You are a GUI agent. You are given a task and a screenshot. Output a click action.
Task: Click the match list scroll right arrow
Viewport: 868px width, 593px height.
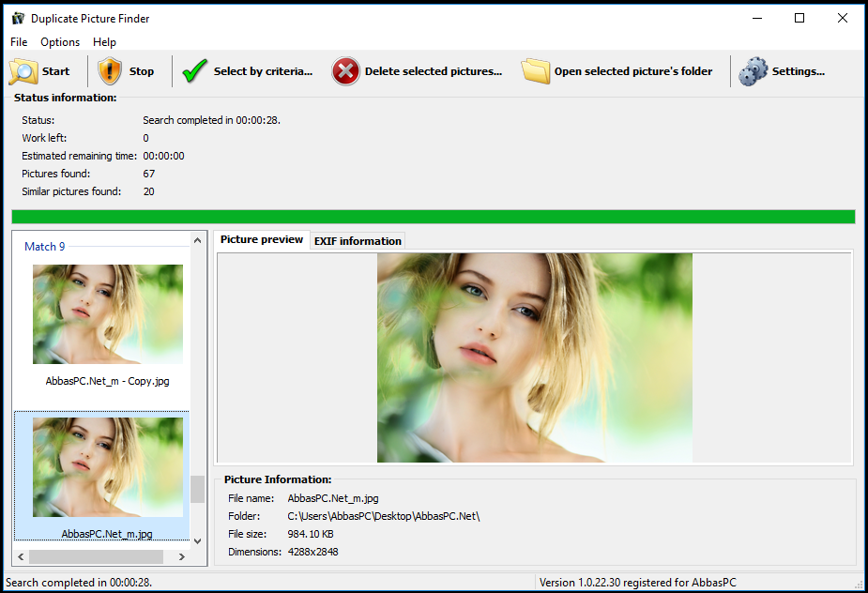[x=181, y=557]
